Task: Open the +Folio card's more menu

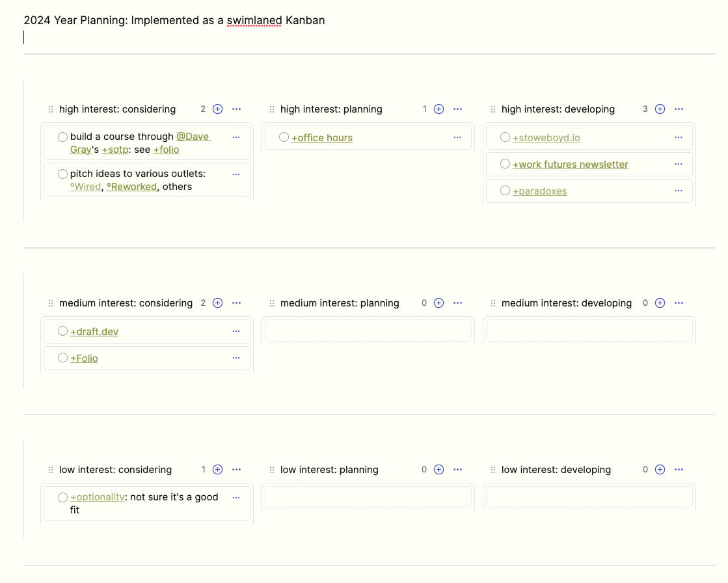Action: (236, 358)
